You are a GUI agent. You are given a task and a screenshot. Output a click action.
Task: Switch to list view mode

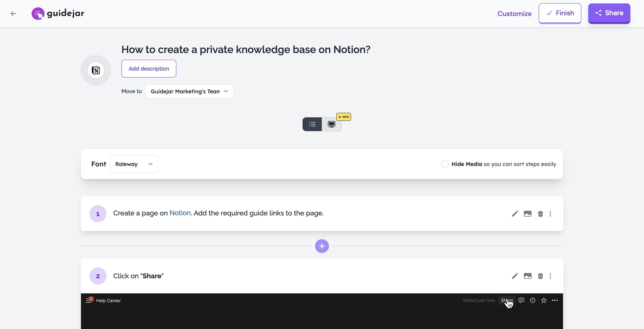(312, 124)
